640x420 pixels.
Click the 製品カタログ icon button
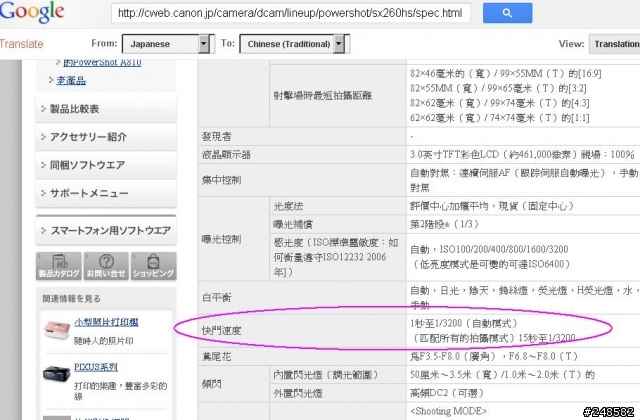[x=59, y=266]
